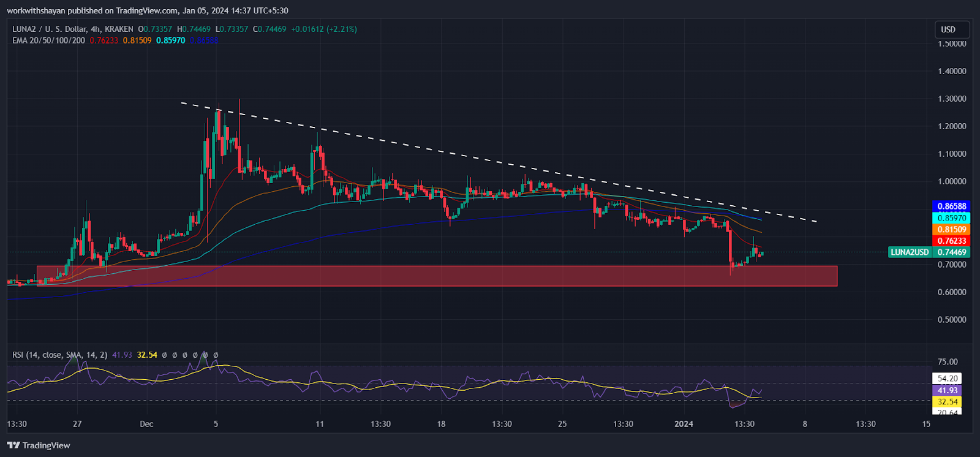Select the red support zone rectangle
The image size is (980, 457).
point(437,276)
